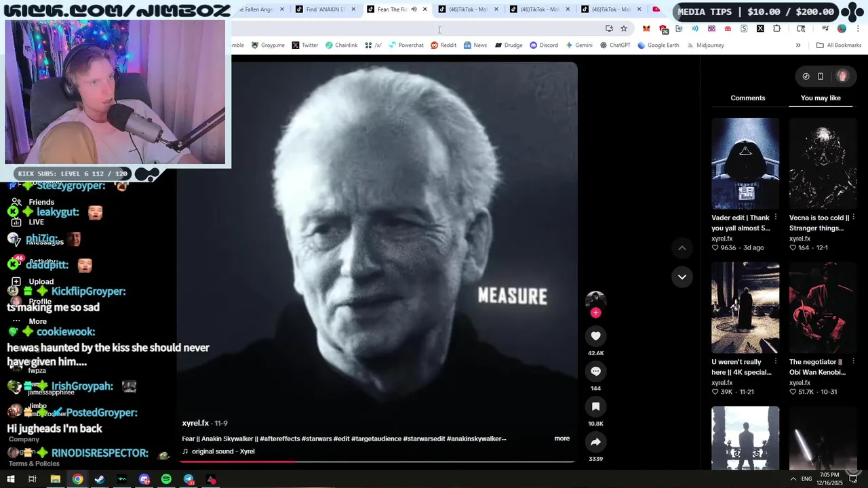Open the media control toolbar button

coord(825,28)
